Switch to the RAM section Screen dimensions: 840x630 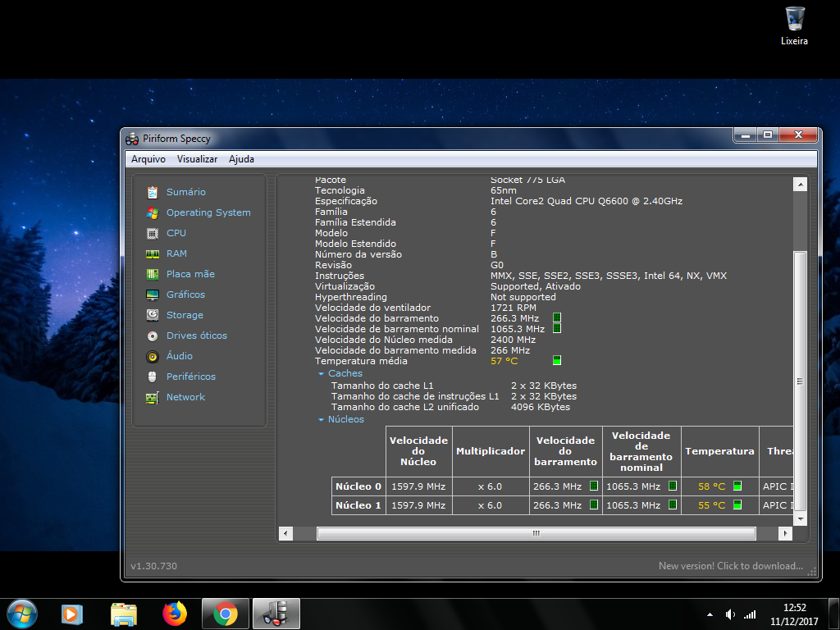[177, 254]
